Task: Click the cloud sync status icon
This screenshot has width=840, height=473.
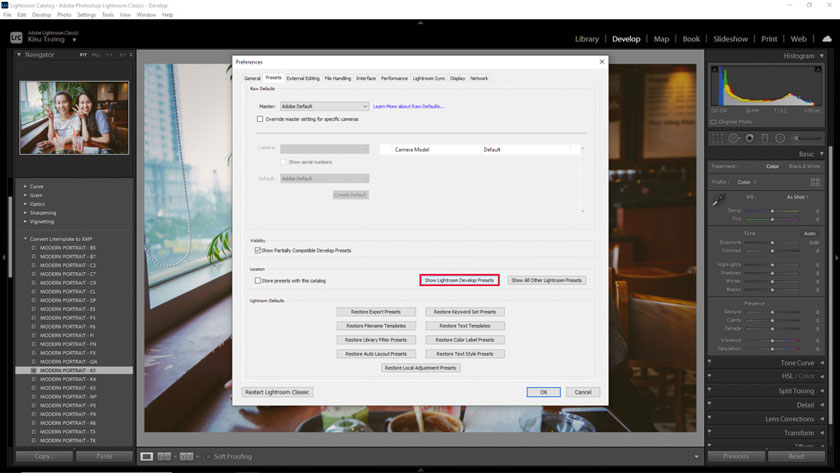Action: tap(827, 39)
